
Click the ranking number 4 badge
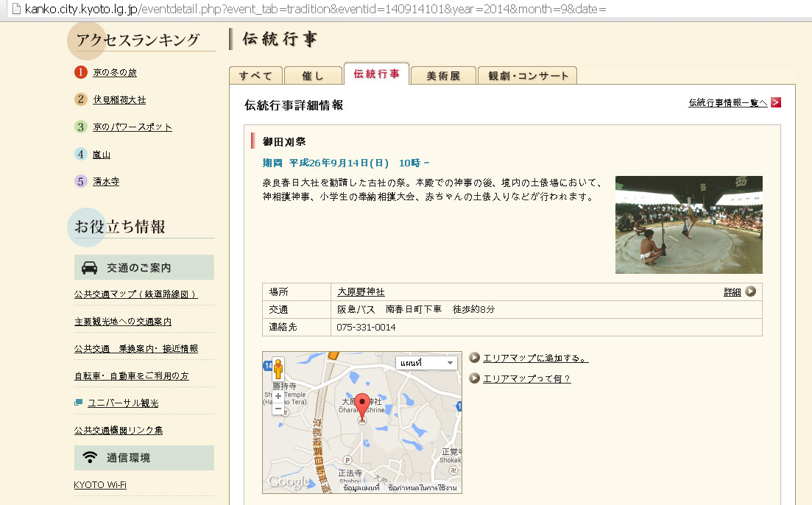pos(81,154)
